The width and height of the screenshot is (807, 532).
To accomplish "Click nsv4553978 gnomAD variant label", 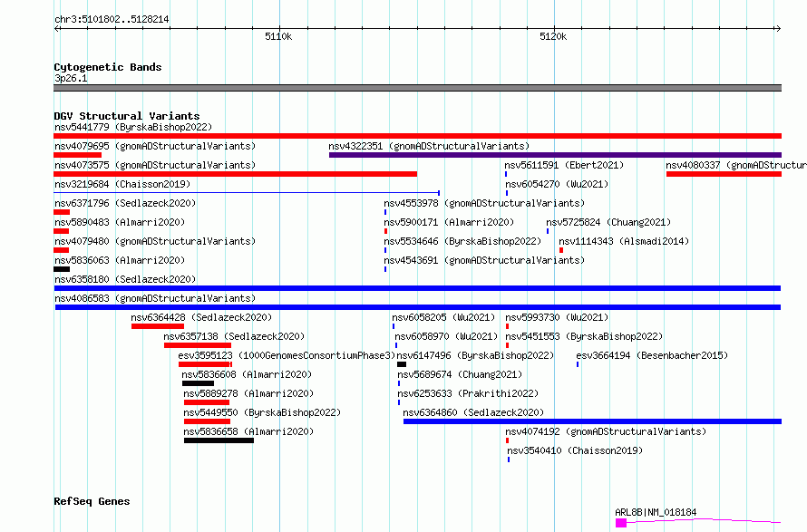I will pos(484,203).
